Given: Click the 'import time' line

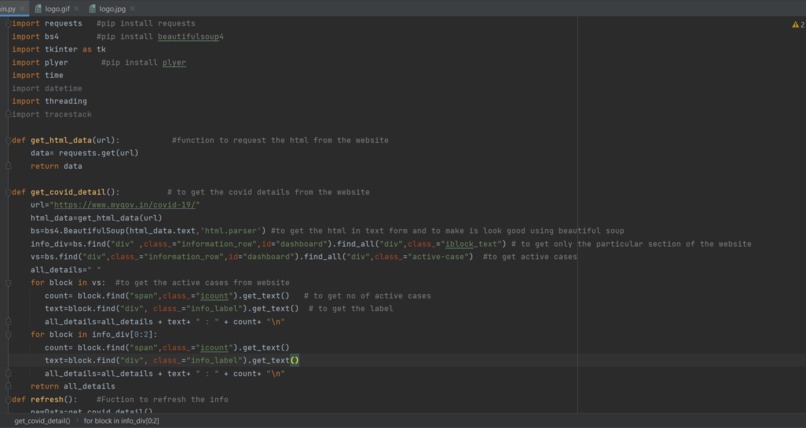Looking at the screenshot, I should [x=38, y=76].
